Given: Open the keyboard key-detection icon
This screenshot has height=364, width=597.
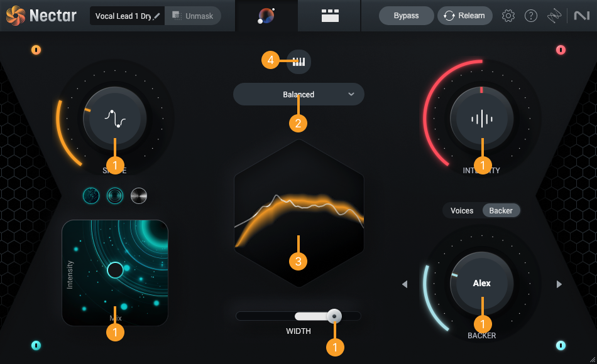Looking at the screenshot, I should pos(299,62).
